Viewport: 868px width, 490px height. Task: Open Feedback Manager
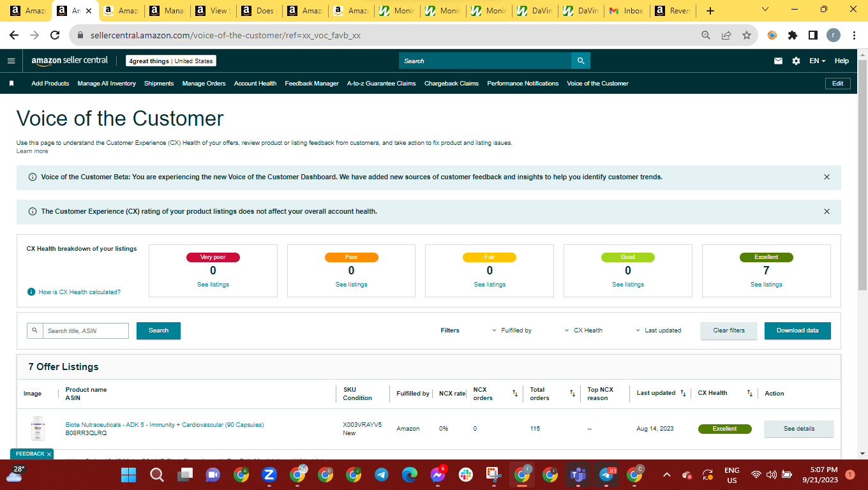pos(311,84)
